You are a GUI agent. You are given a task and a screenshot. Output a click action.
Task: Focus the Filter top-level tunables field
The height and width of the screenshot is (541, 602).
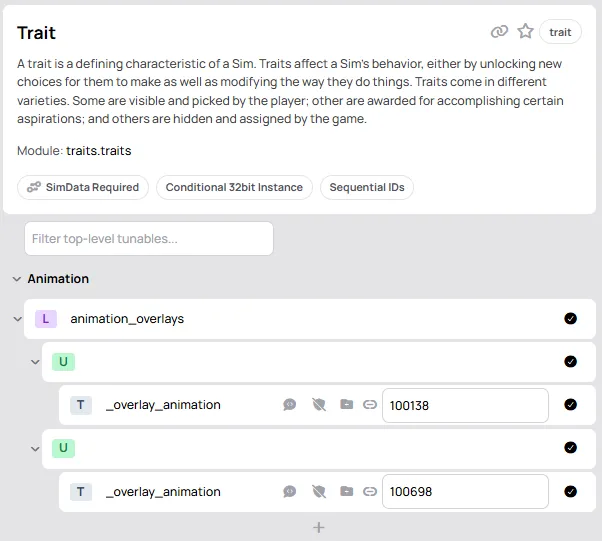point(149,239)
